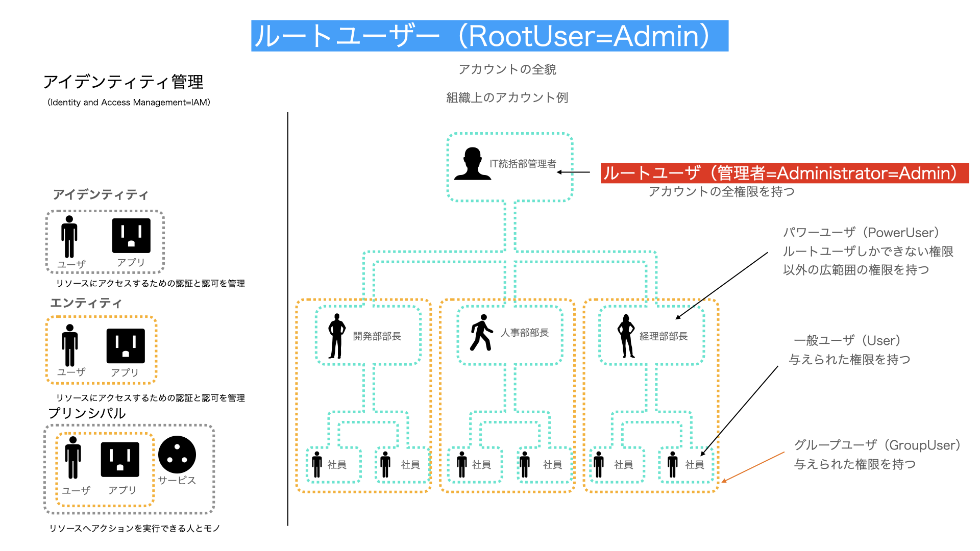Select the round サービス socket icon
Viewport: 980px width, 551px height.
point(177,455)
